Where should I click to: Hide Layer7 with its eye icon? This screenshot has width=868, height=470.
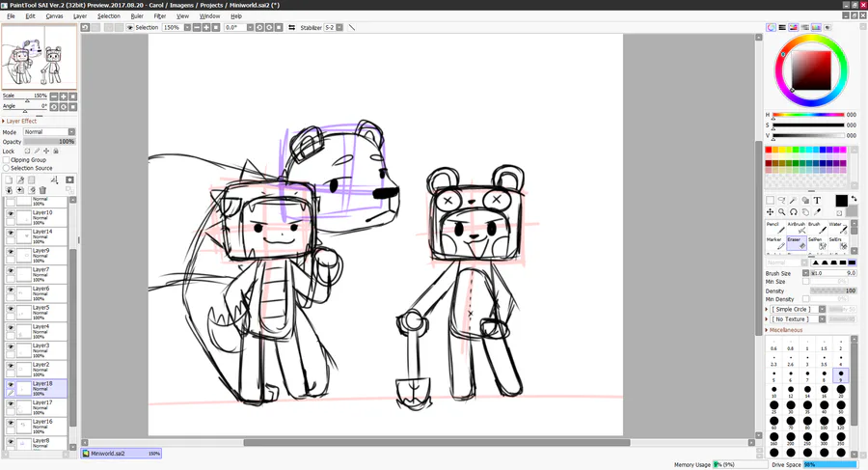click(x=11, y=270)
